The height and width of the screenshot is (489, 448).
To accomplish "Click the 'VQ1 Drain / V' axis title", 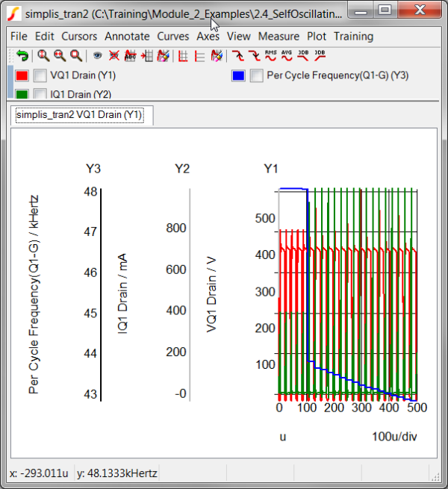I will point(211,294).
